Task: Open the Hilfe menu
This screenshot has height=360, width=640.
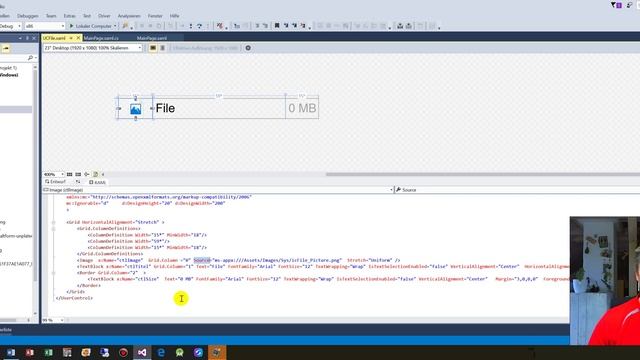Action: [174, 16]
